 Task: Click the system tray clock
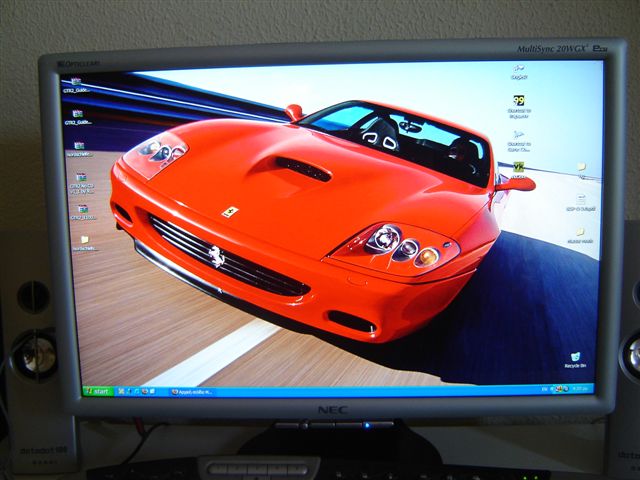click(x=582, y=389)
